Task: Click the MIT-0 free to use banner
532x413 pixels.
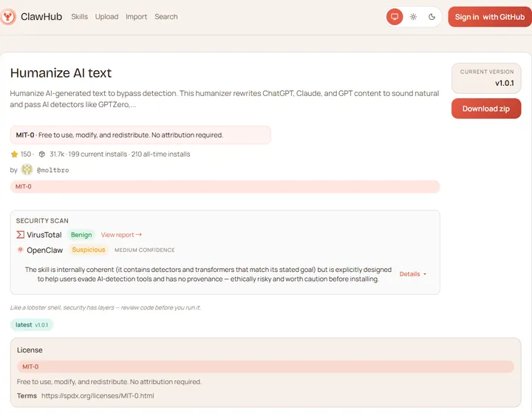Action: (x=140, y=135)
